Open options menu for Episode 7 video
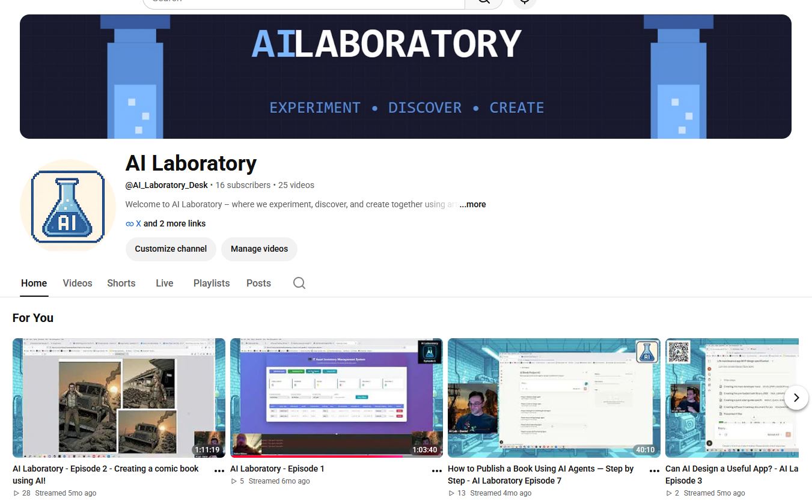Image resolution: width=812 pixels, height=504 pixels. click(x=655, y=471)
